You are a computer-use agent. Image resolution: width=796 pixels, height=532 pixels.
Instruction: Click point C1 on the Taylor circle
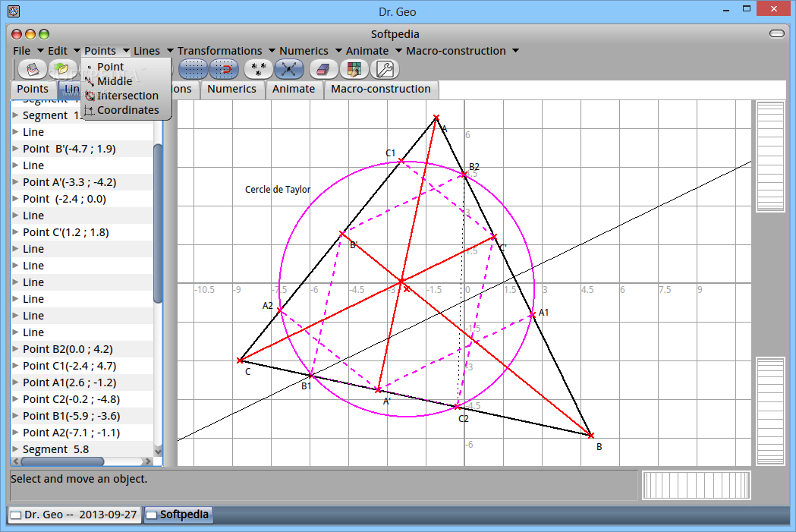tap(401, 161)
